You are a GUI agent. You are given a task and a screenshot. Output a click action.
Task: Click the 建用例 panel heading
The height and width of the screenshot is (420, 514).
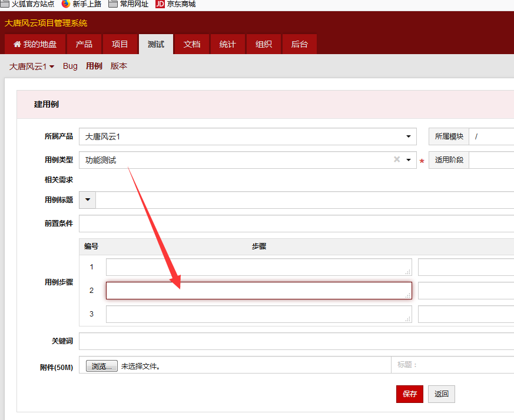point(47,105)
